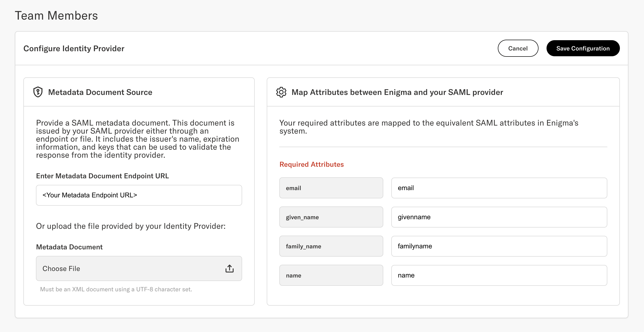The width and height of the screenshot is (644, 332).
Task: Click the read-only email attribute label
Action: coord(331,188)
